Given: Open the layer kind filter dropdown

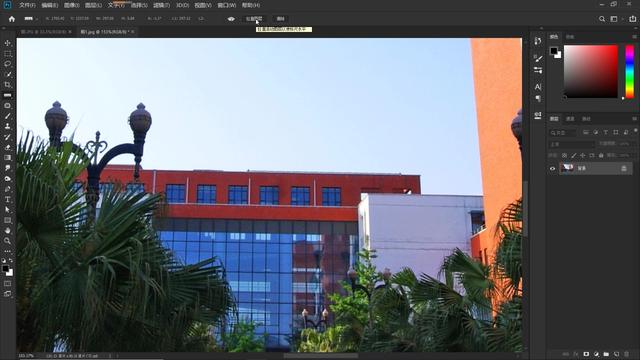Looking at the screenshot, I should pyautogui.click(x=563, y=133).
